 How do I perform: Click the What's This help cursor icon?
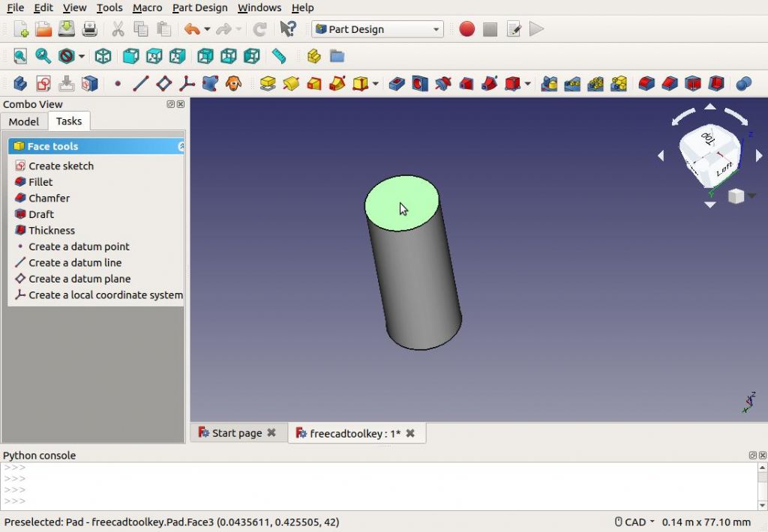click(x=287, y=29)
